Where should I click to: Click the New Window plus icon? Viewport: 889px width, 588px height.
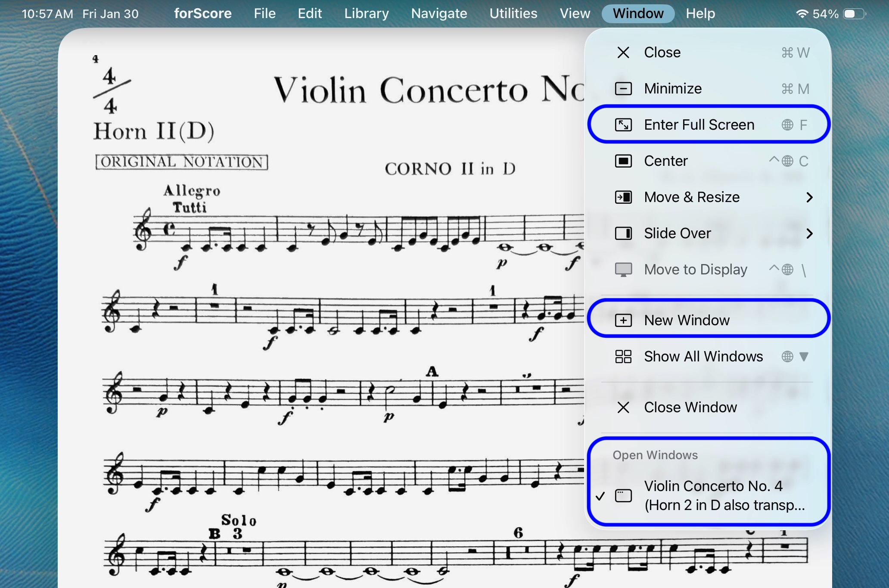click(623, 320)
